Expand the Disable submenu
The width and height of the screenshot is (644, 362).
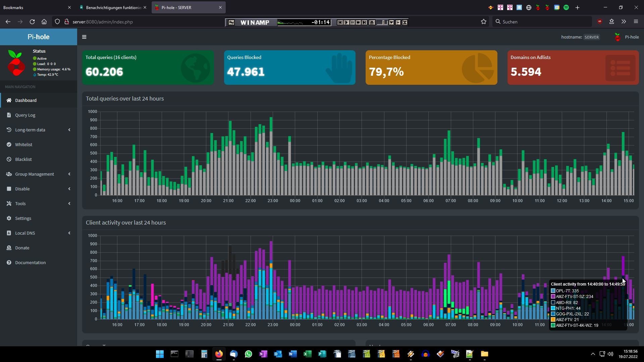39,189
